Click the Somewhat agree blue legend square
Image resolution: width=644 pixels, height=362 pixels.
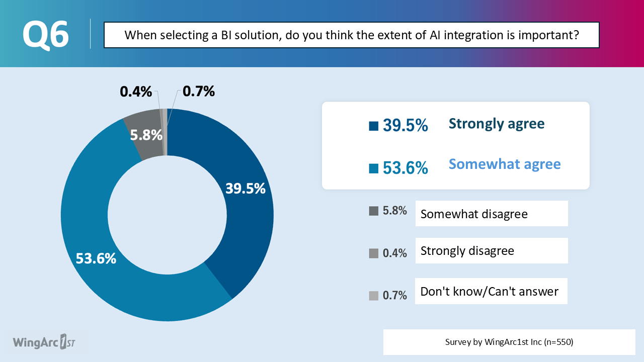coord(373,168)
